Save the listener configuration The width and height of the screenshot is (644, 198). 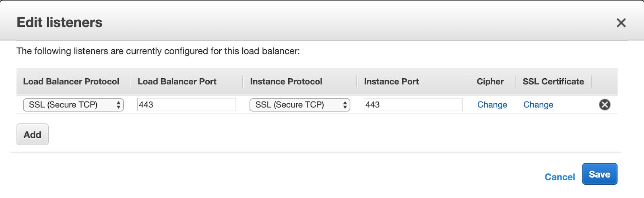(x=599, y=174)
